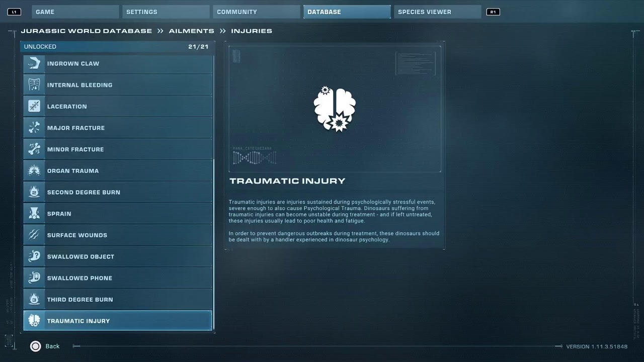Click the Major Fracture bone icon

(34, 128)
